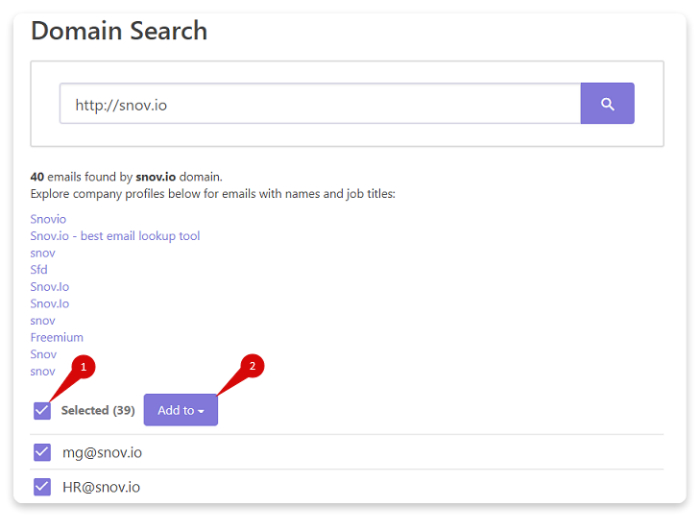Open the Add to dropdown
Viewport: 700px width, 516px height.
[x=181, y=410]
